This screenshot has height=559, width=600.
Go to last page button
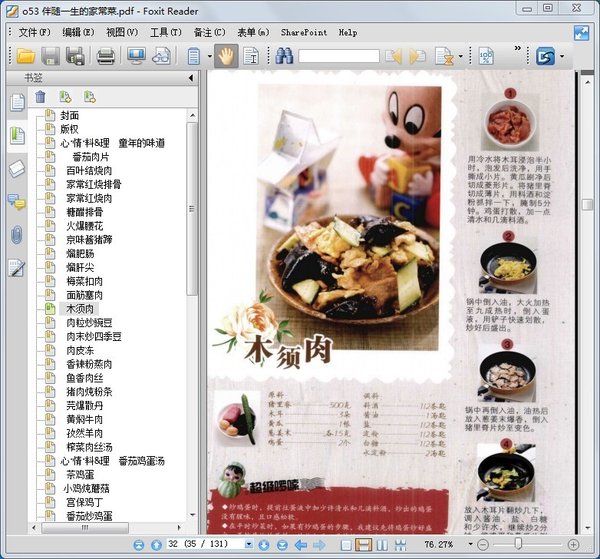coord(282,544)
